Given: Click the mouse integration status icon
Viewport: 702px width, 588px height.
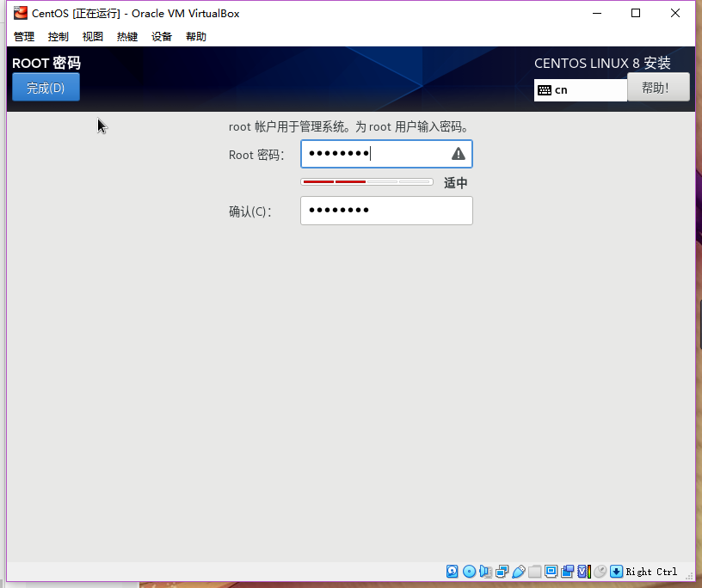Looking at the screenshot, I should tap(600, 572).
